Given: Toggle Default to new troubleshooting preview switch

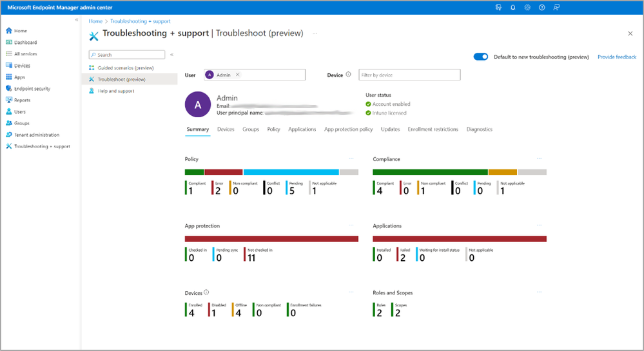Looking at the screenshot, I should pyautogui.click(x=480, y=57).
